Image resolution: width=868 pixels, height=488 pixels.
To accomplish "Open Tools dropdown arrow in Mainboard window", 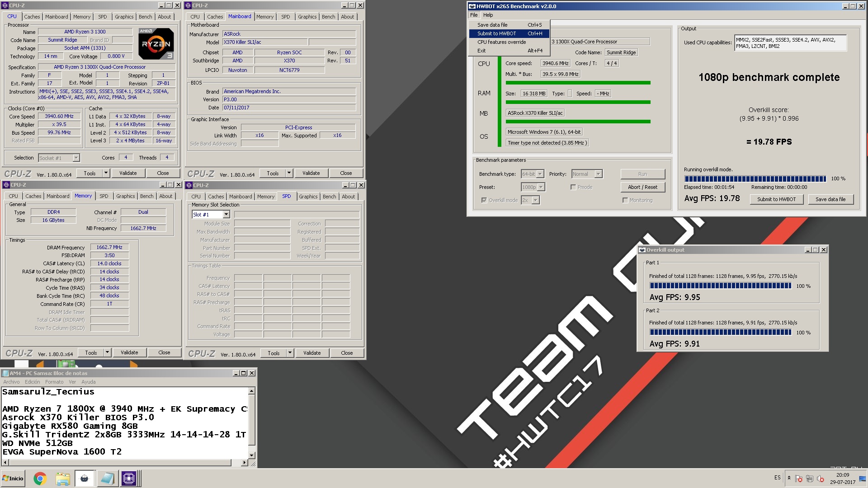I will 289,173.
